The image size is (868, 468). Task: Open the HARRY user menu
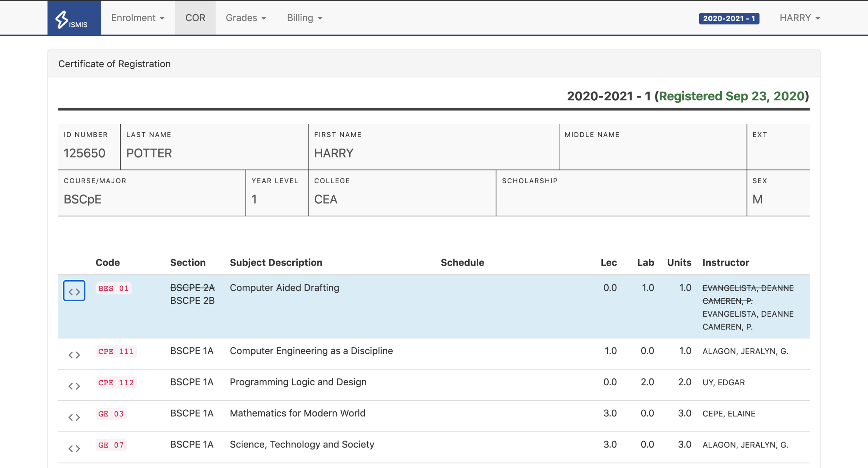[800, 18]
